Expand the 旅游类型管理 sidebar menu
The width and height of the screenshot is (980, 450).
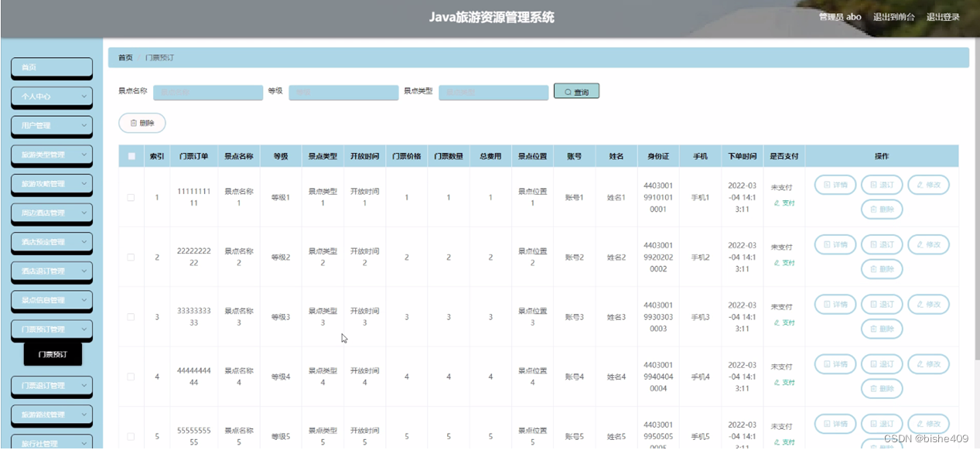[52, 155]
